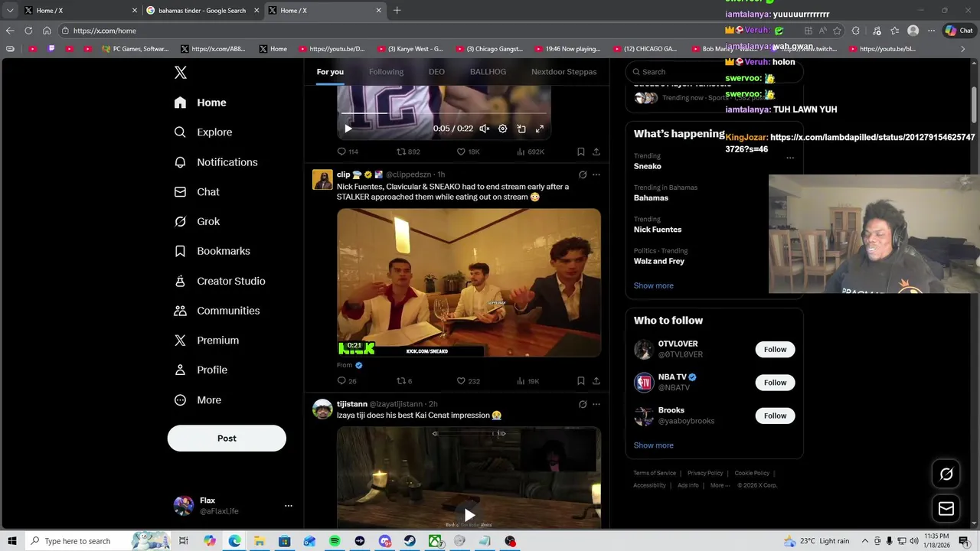Switch to the Following tab

(x=386, y=72)
